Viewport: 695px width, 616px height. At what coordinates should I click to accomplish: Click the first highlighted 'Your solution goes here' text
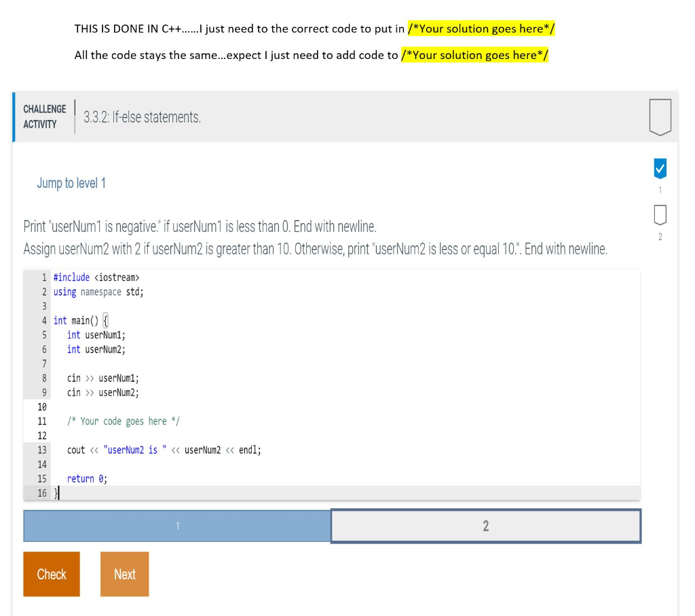[x=481, y=28]
